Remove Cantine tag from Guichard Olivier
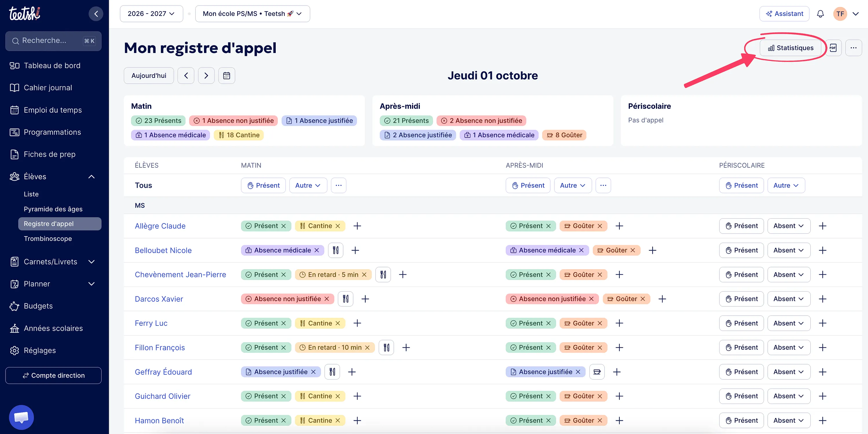The width and height of the screenshot is (868, 434). coord(338,396)
